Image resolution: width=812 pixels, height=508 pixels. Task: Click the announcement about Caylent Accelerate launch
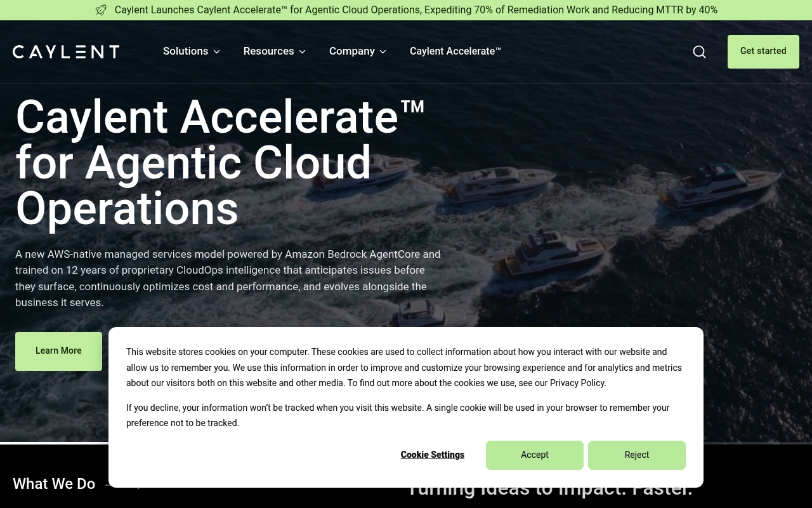tap(416, 10)
